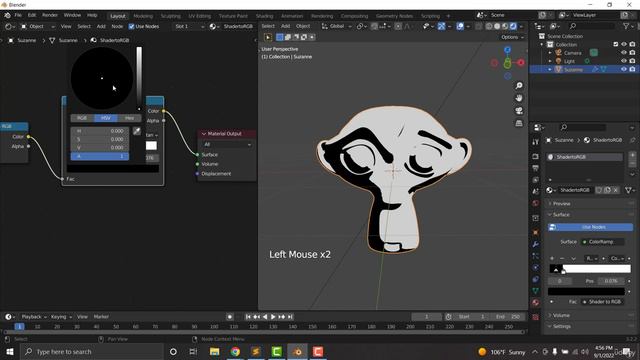Viewport: 640px width, 360px height.
Task: Open the Object properties orange square tab
Action: [x=536, y=233]
